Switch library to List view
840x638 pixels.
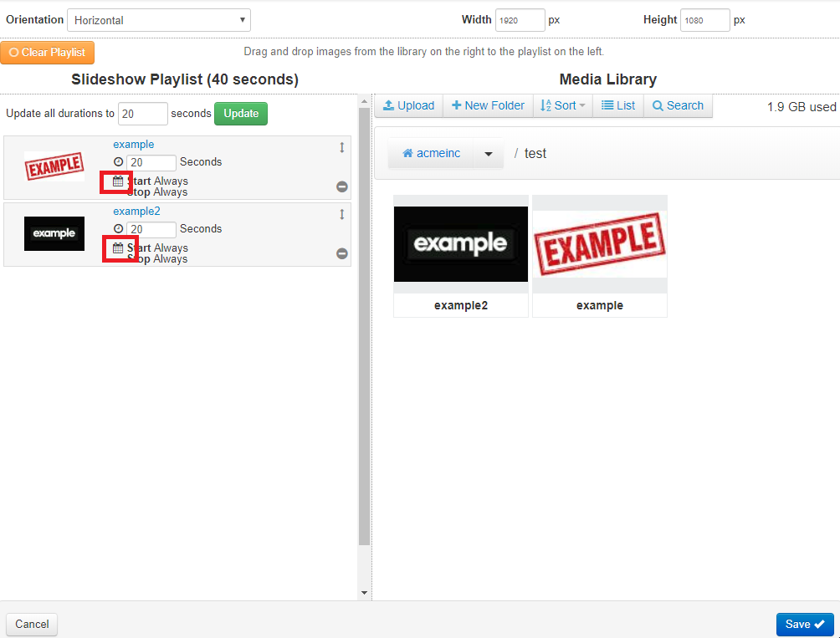tap(618, 105)
